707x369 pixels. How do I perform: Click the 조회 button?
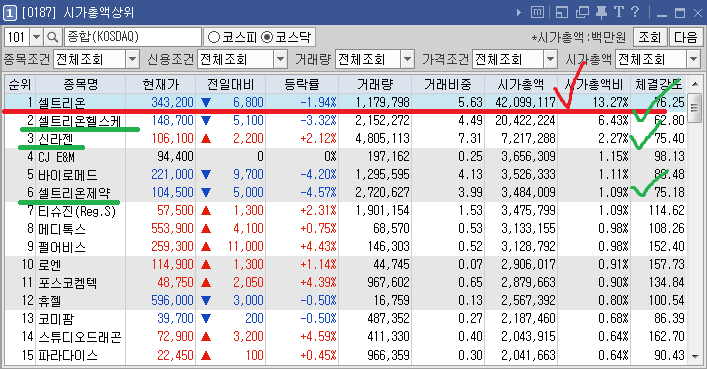point(649,37)
